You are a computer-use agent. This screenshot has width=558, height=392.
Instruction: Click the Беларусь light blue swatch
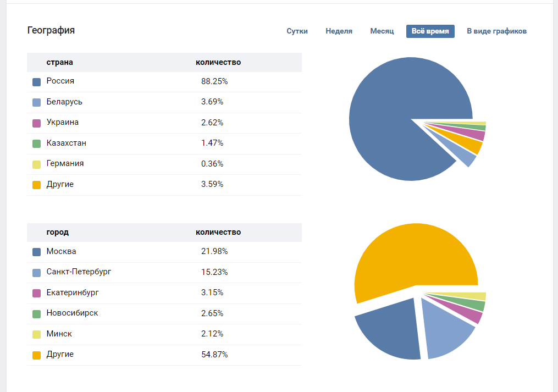(x=37, y=102)
